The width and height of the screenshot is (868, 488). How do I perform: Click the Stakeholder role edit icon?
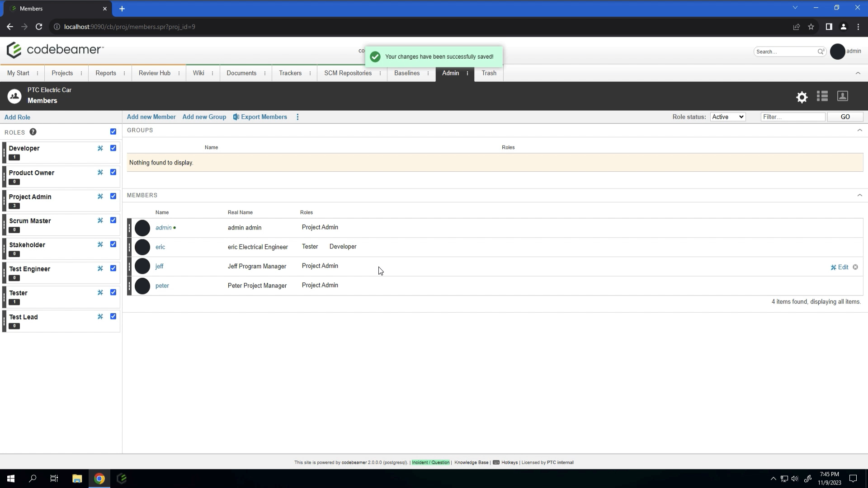(x=100, y=244)
